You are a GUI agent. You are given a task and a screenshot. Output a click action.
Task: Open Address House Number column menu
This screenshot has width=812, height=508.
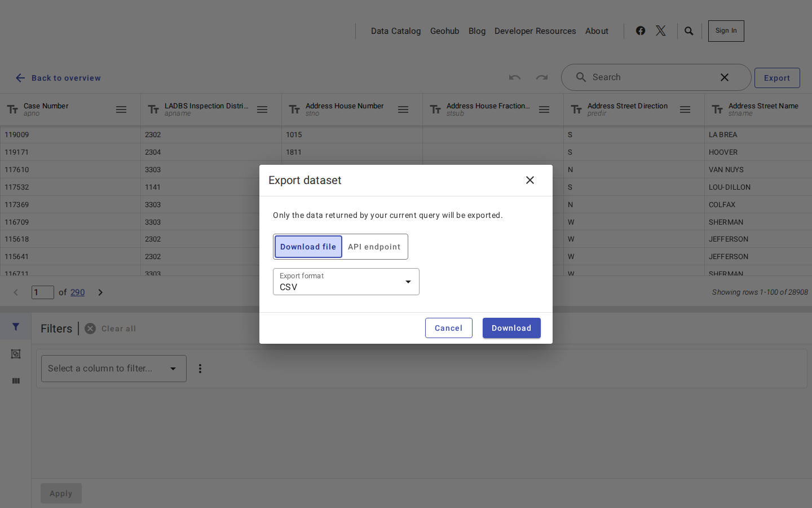tap(403, 110)
